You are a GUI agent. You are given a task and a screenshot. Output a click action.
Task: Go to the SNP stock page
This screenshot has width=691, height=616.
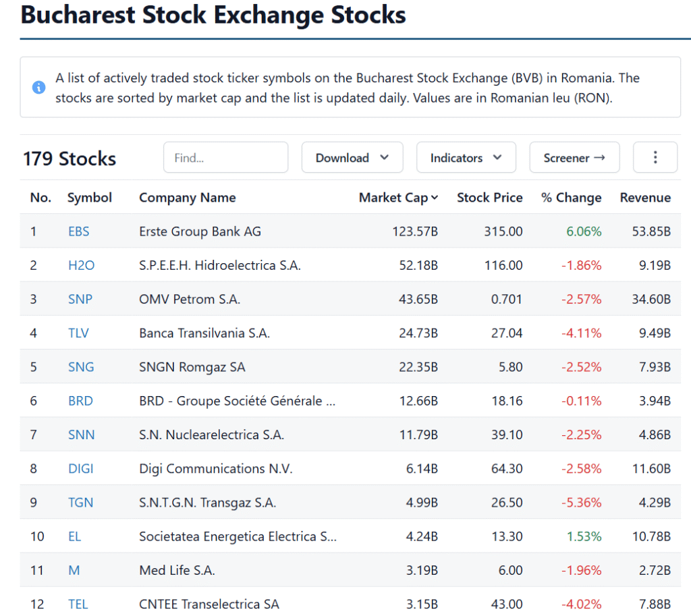click(x=80, y=299)
